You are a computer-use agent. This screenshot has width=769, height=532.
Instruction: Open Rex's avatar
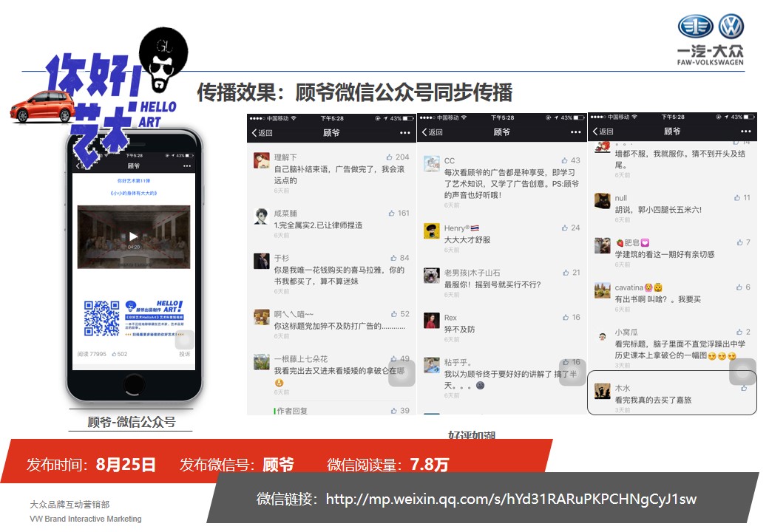(x=432, y=321)
